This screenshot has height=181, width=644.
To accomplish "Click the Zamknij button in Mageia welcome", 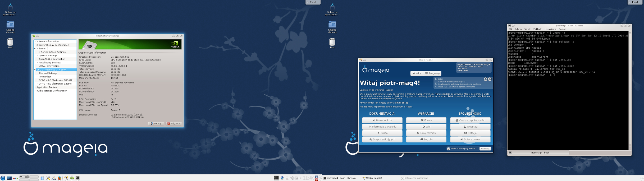I will [x=485, y=149].
